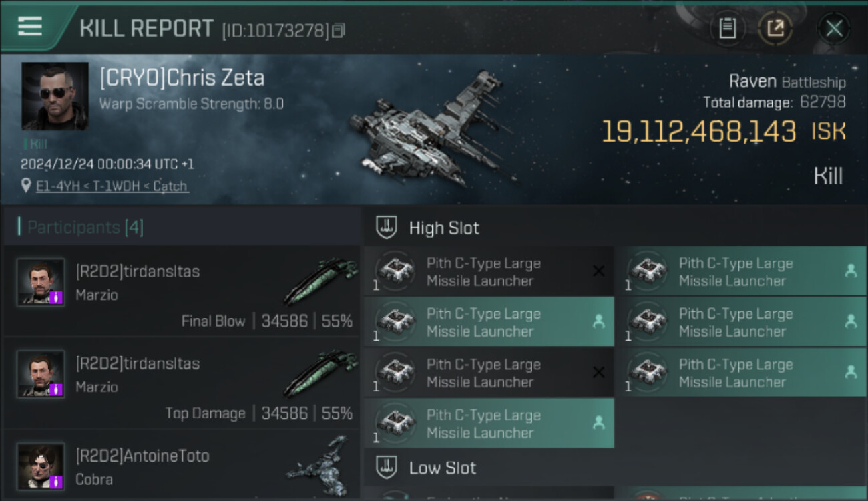Viewport: 868px width, 501px height.
Task: Click the share export icon
Action: [x=775, y=28]
